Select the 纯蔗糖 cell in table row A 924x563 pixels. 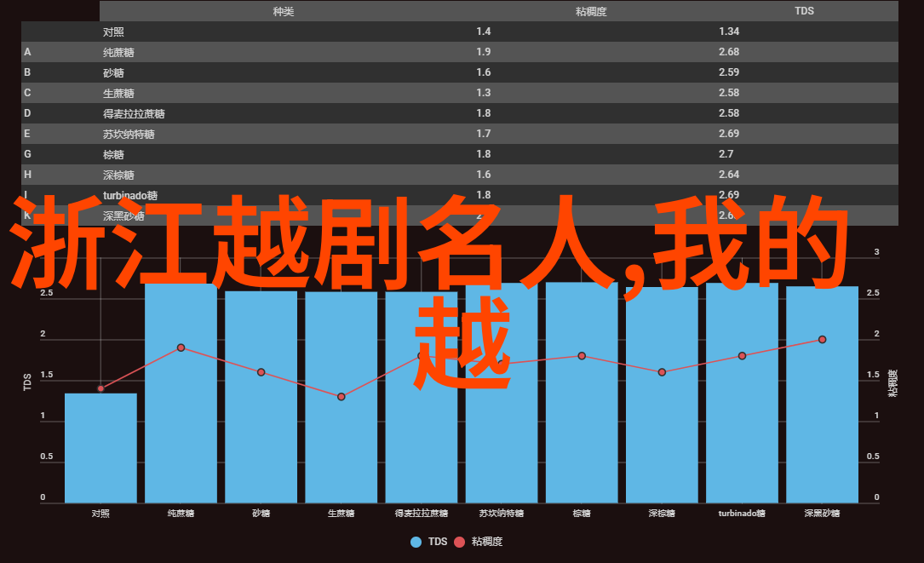(x=118, y=53)
